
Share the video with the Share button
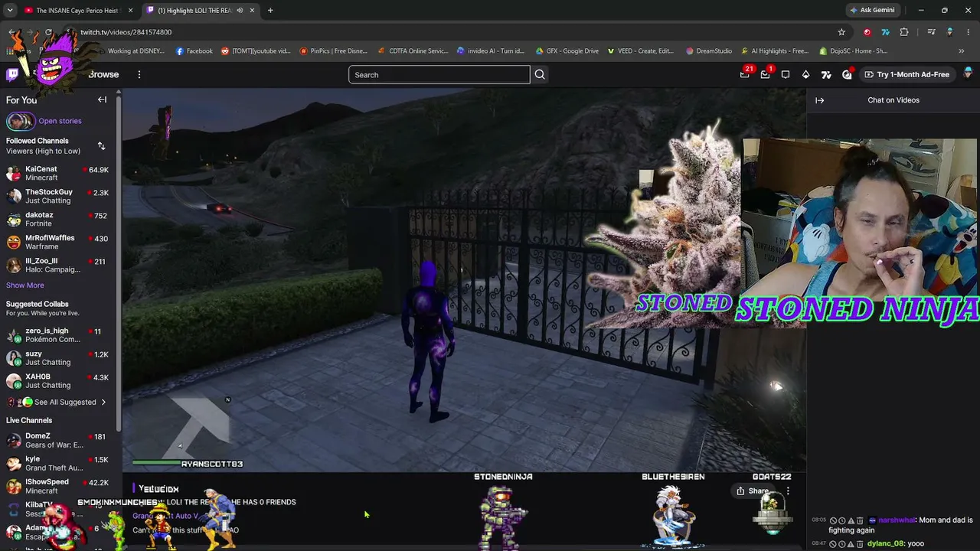click(x=753, y=491)
